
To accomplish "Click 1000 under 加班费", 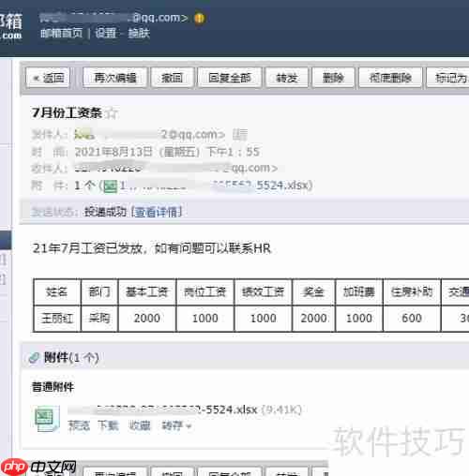I will coord(359,319).
